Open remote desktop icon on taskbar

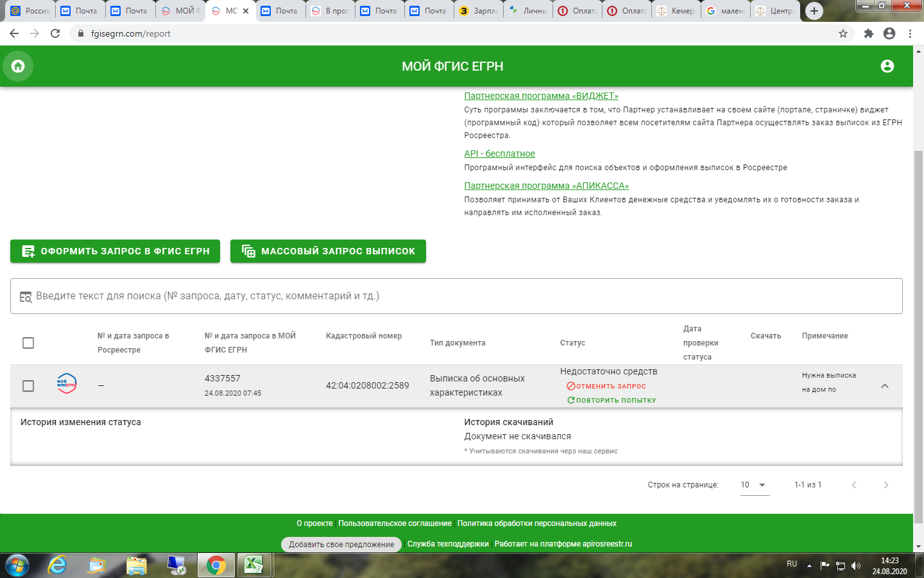tap(176, 566)
